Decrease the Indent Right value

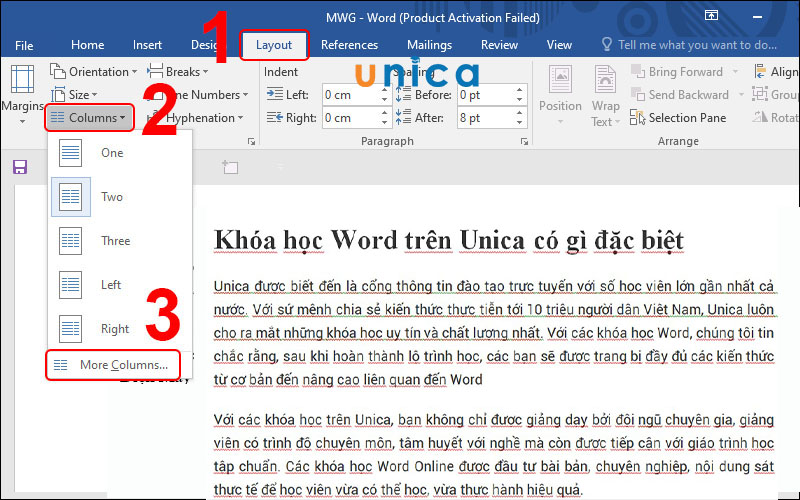pyautogui.click(x=385, y=123)
